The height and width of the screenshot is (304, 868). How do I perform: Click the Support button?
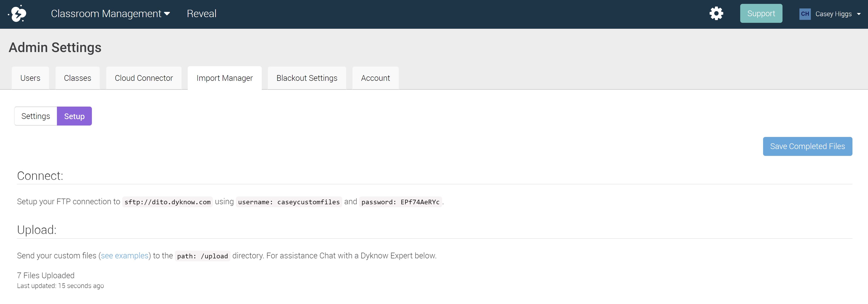pyautogui.click(x=761, y=13)
